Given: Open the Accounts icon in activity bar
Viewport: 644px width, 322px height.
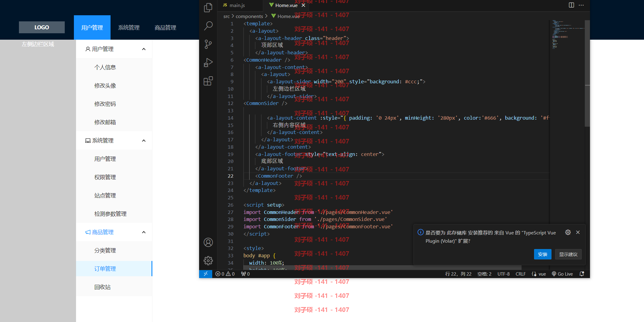Looking at the screenshot, I should click(x=208, y=242).
